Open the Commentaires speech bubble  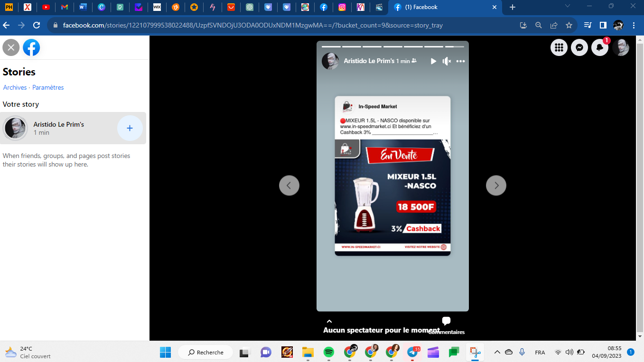click(x=446, y=321)
